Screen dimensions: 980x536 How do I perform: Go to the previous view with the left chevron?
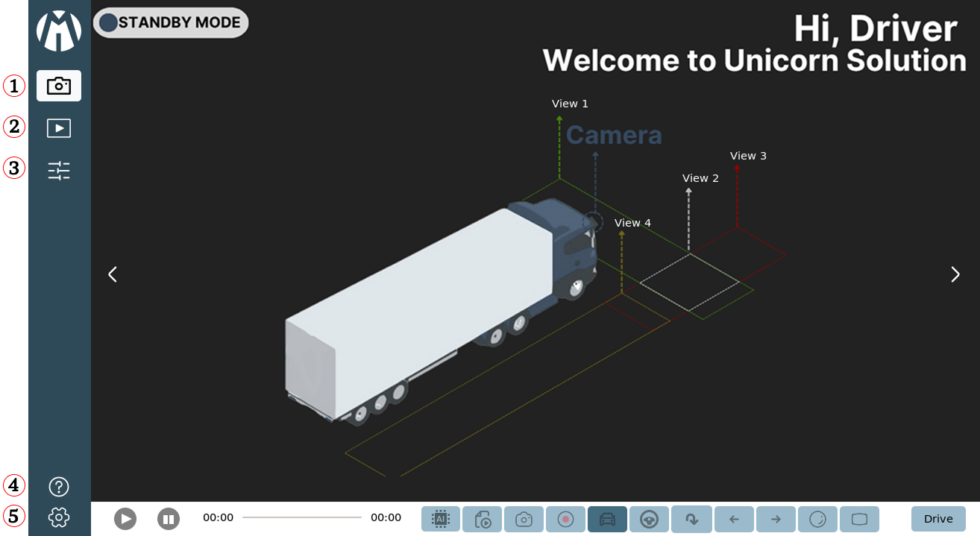pos(113,274)
